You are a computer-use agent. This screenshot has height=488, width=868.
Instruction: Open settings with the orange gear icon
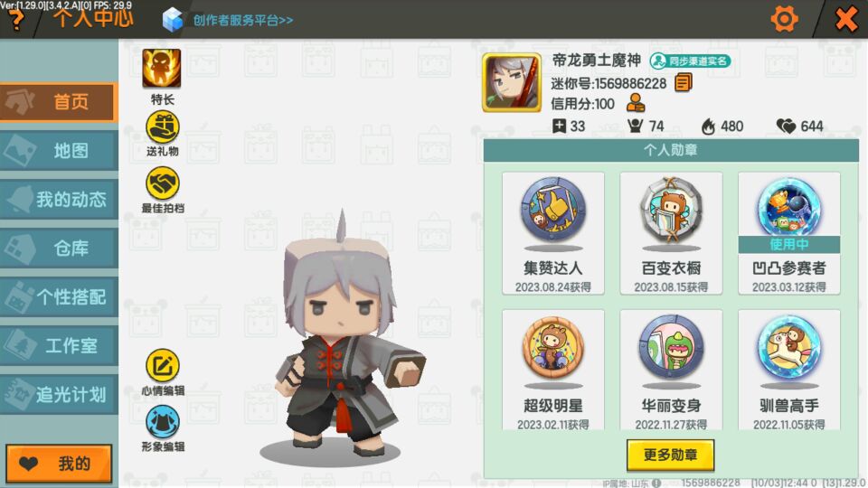785,19
